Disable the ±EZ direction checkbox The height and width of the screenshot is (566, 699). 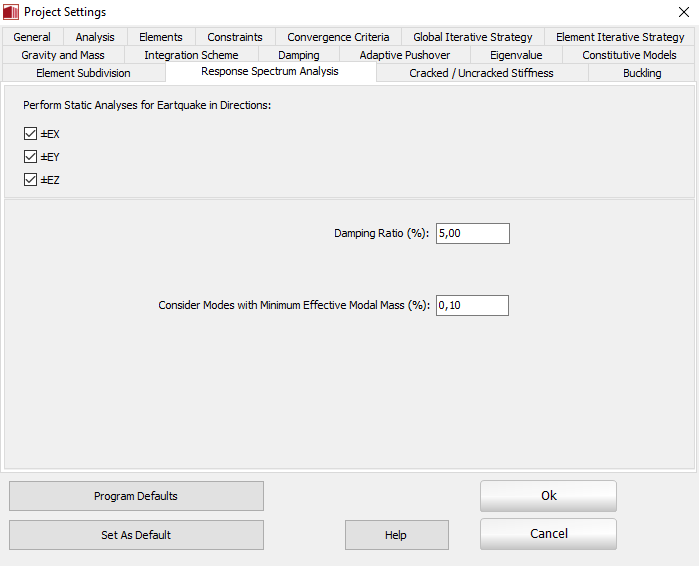[30, 180]
